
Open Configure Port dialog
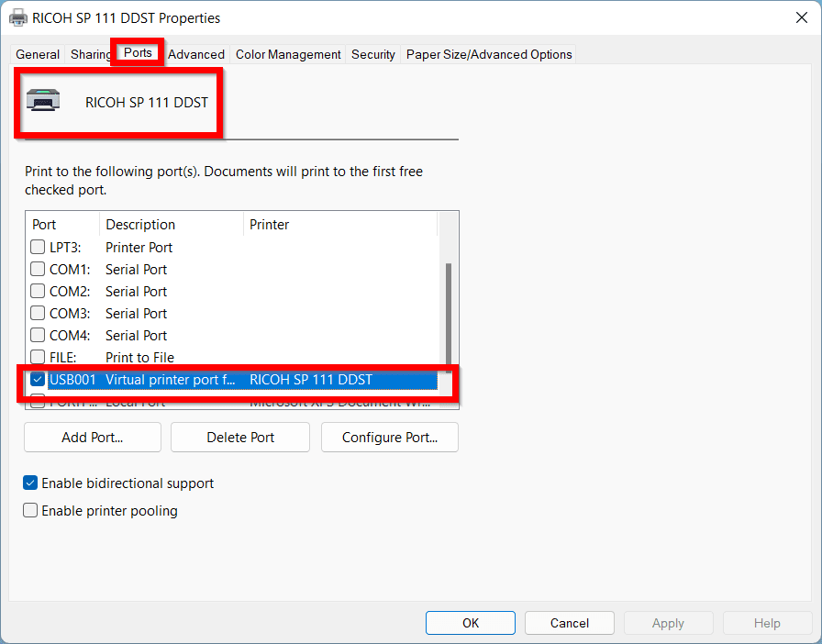[390, 438]
